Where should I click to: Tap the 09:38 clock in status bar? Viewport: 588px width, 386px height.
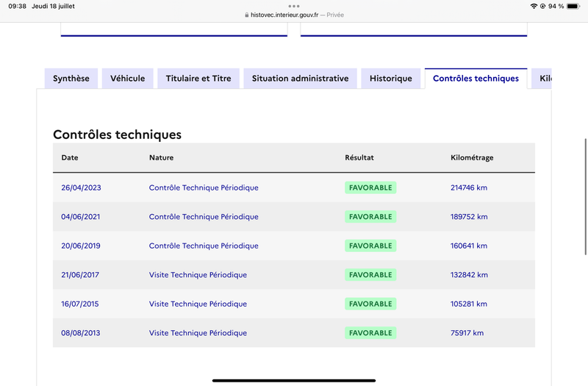pyautogui.click(x=17, y=6)
